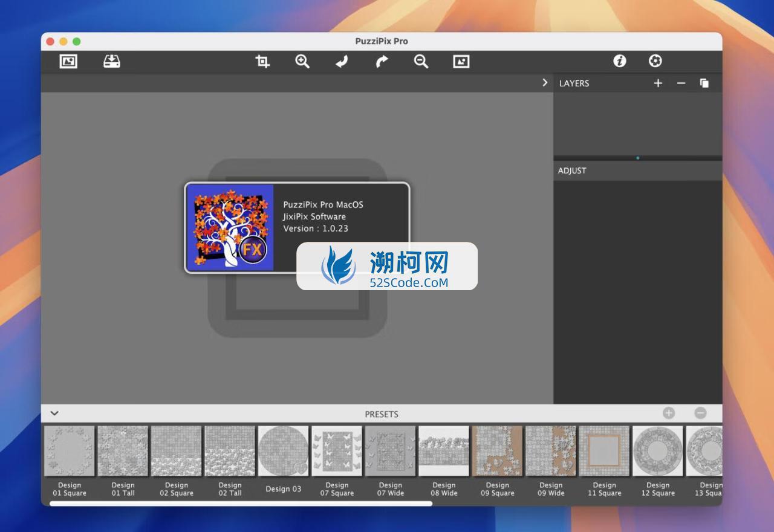Collapse the right side panel chevron
The height and width of the screenshot is (532, 774).
[545, 83]
